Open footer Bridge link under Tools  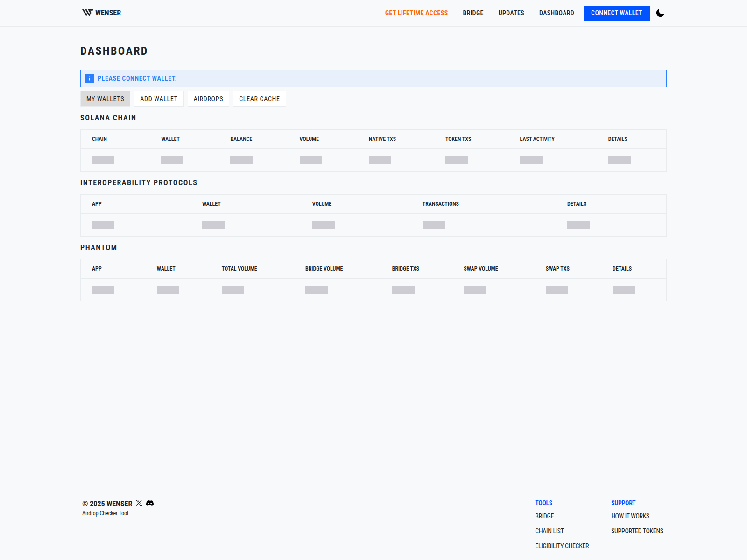[544, 516]
